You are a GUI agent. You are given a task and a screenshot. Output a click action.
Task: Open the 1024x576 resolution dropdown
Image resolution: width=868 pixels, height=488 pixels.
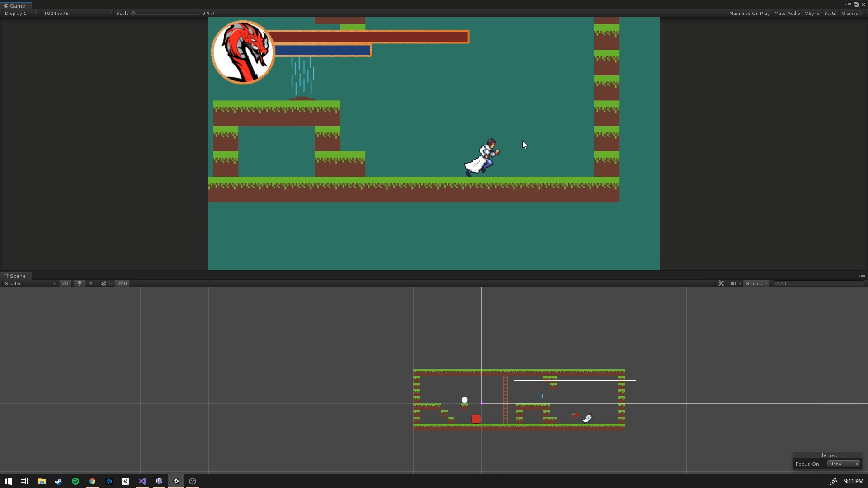(x=78, y=13)
